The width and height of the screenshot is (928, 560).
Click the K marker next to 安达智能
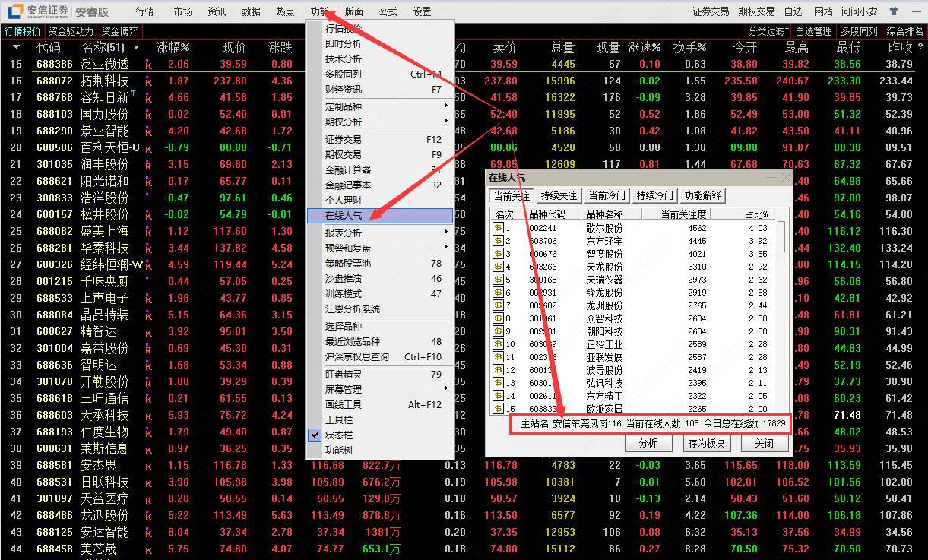point(148,533)
